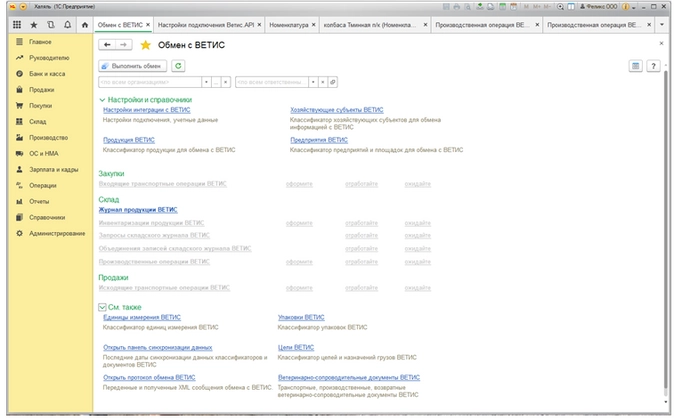Open the sections grid menu icon

click(17, 25)
